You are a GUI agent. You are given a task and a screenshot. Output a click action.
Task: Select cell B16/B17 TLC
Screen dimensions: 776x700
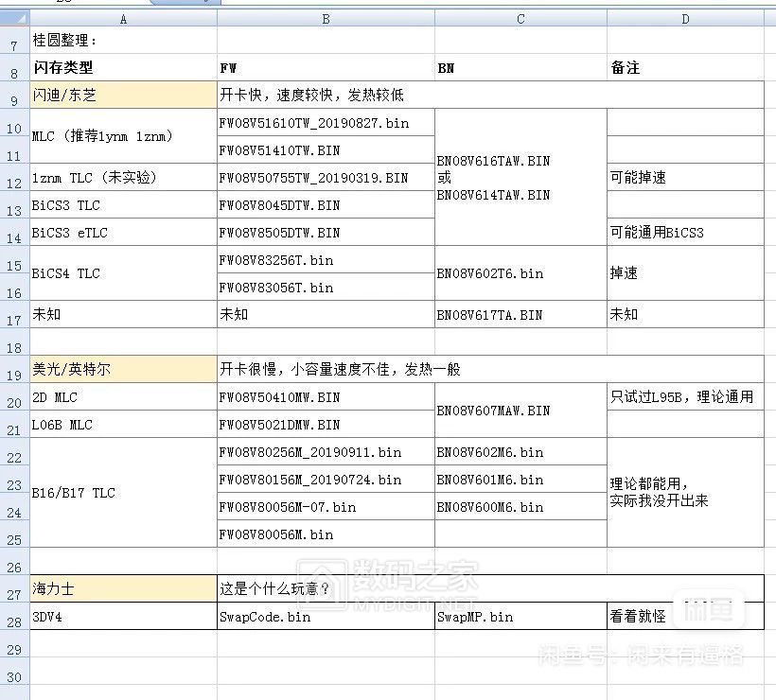point(123,493)
